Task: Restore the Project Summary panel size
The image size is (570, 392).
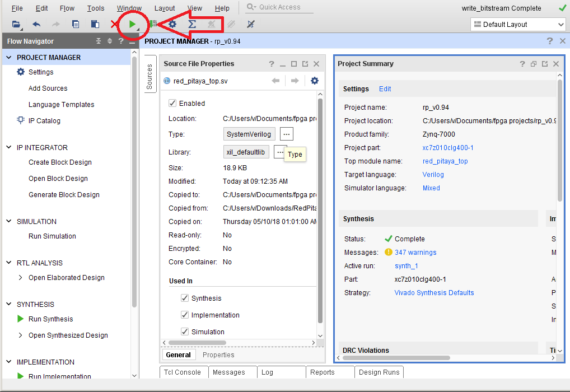Action: point(534,64)
